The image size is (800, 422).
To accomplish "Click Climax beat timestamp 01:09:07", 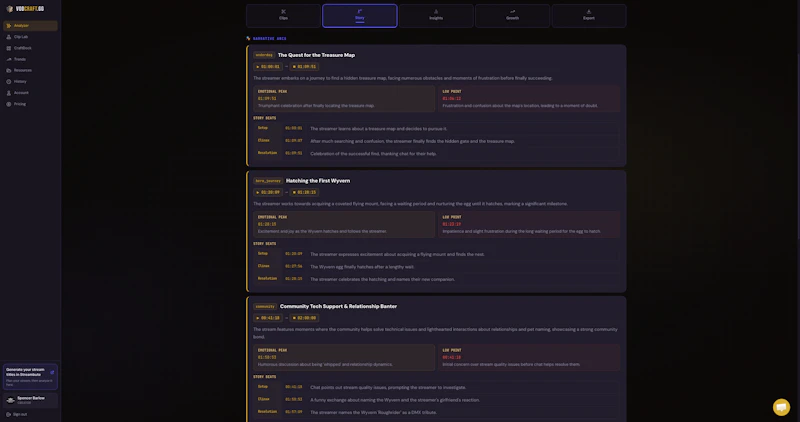I will tap(293, 140).
